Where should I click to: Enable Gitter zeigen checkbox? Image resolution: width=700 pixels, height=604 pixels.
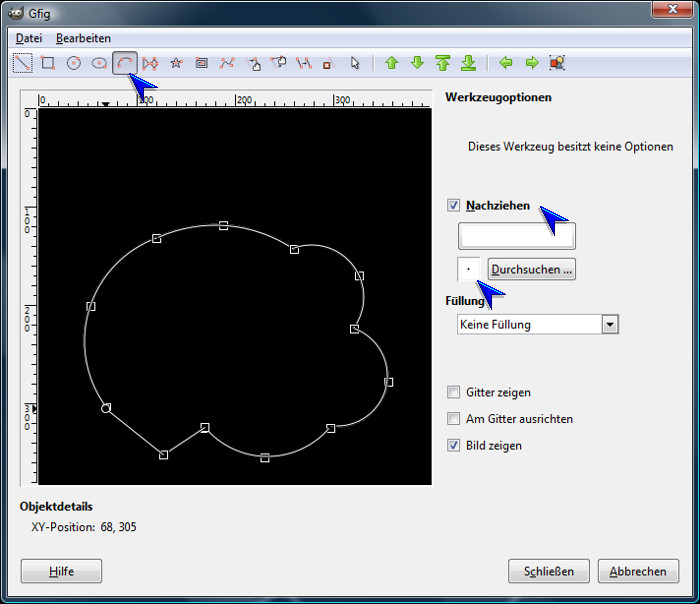(454, 393)
